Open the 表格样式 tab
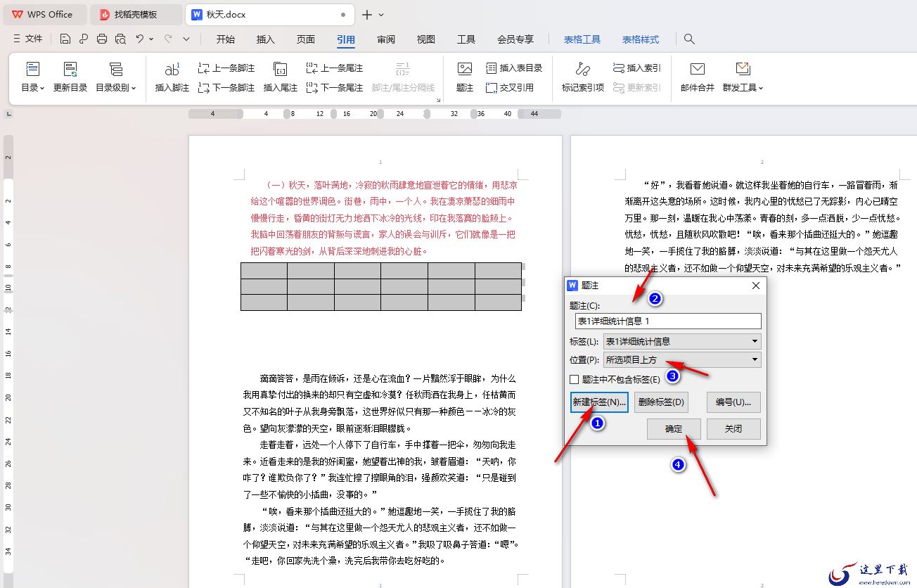 pos(641,39)
